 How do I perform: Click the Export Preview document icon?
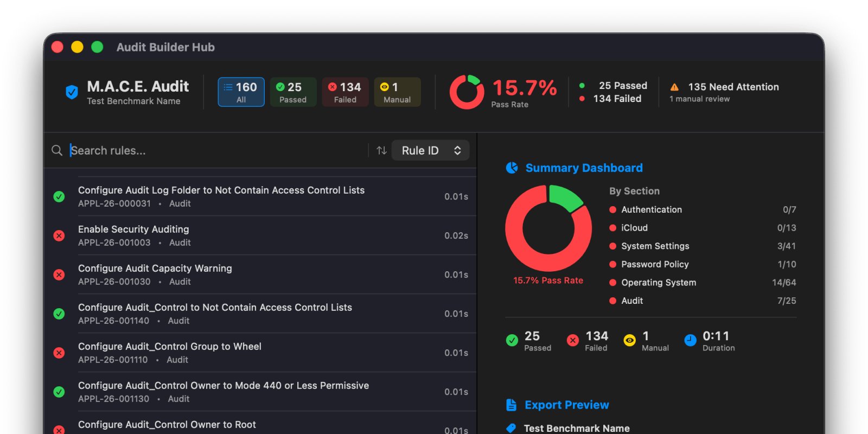coord(511,405)
